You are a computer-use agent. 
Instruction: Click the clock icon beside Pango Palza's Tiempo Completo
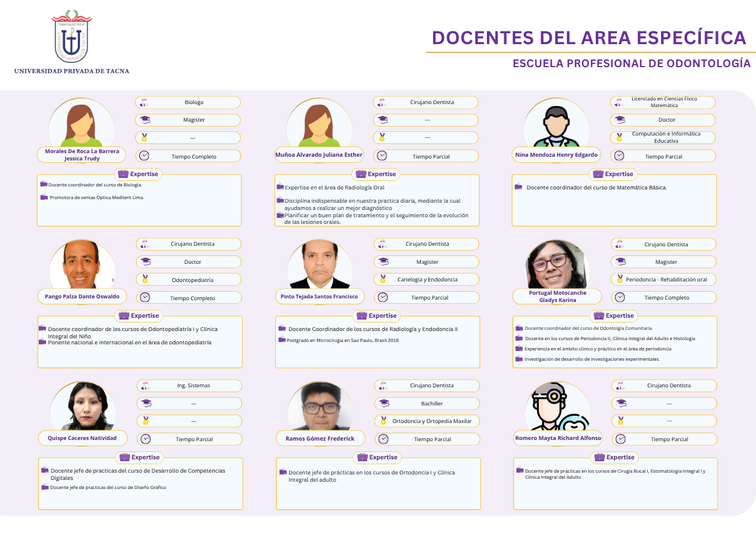[145, 297]
